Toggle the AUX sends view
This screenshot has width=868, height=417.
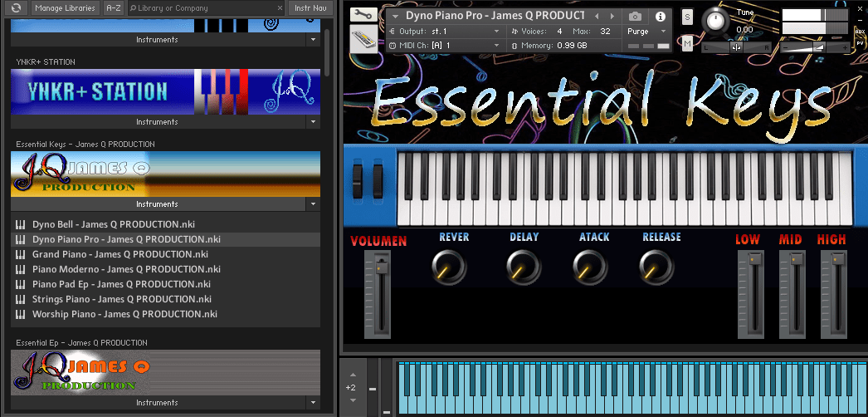click(860, 32)
